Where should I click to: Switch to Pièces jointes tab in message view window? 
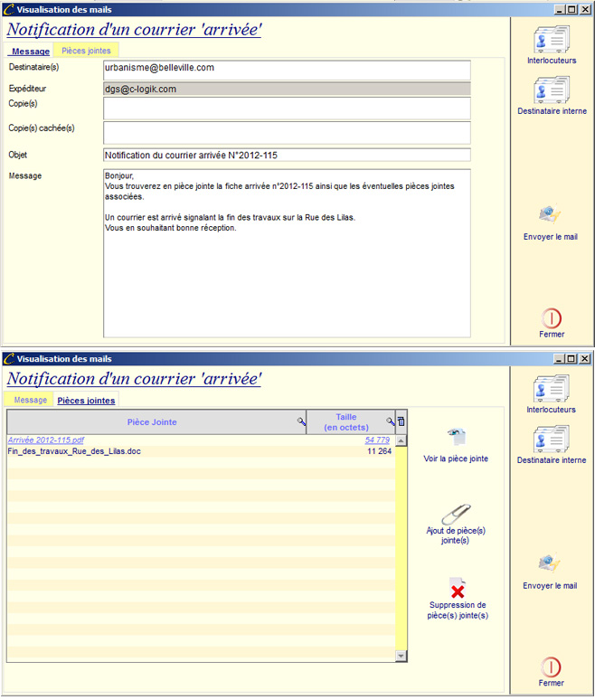(x=86, y=51)
